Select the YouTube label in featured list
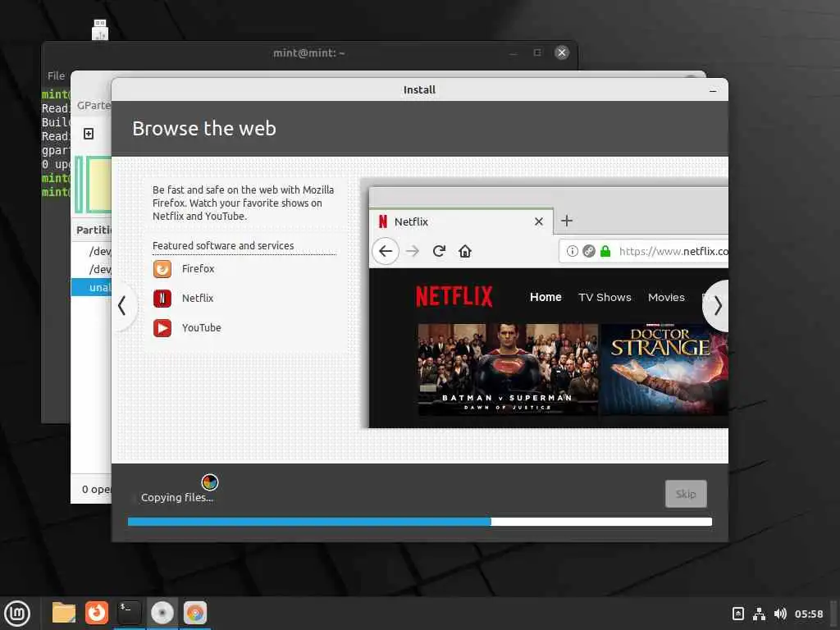 click(201, 328)
